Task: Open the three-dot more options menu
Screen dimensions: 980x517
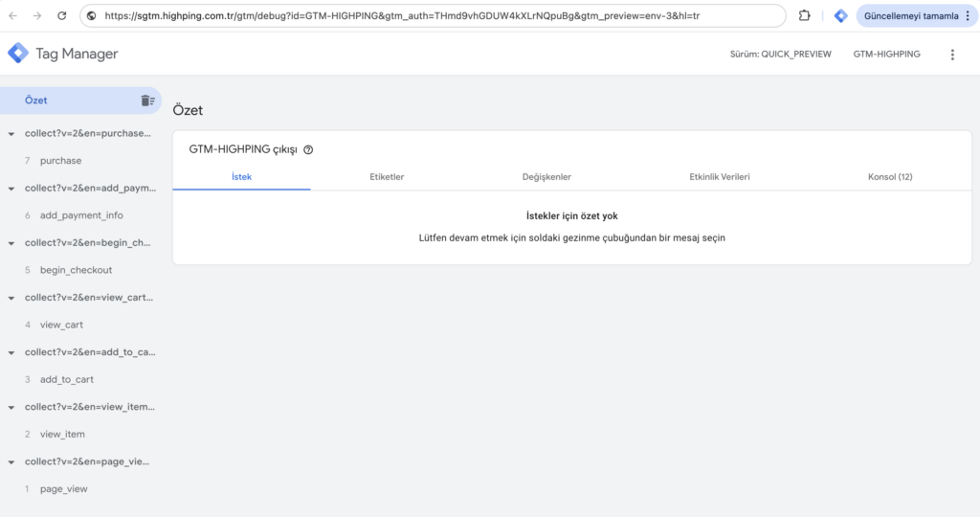Action: (x=951, y=55)
